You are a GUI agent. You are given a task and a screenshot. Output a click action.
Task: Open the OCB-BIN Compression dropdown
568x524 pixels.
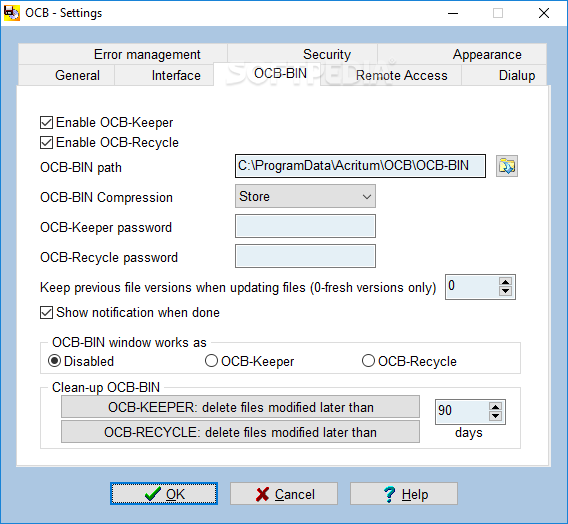(x=305, y=196)
